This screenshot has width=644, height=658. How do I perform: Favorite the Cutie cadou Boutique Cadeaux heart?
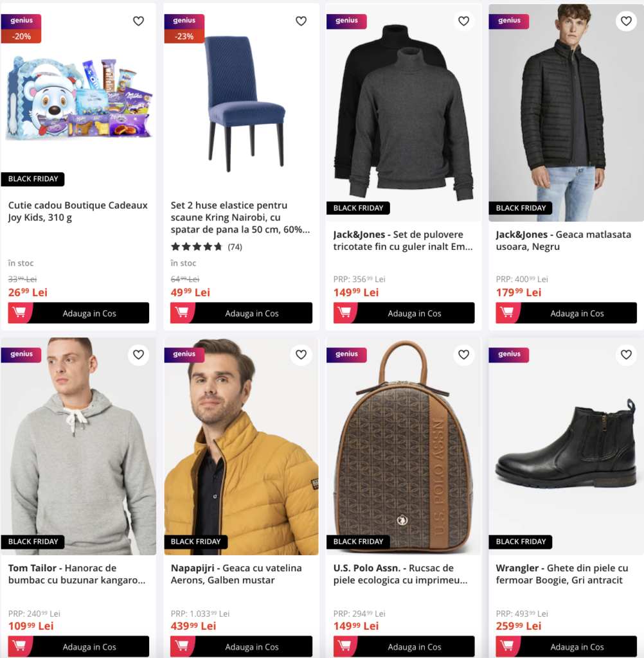(139, 21)
